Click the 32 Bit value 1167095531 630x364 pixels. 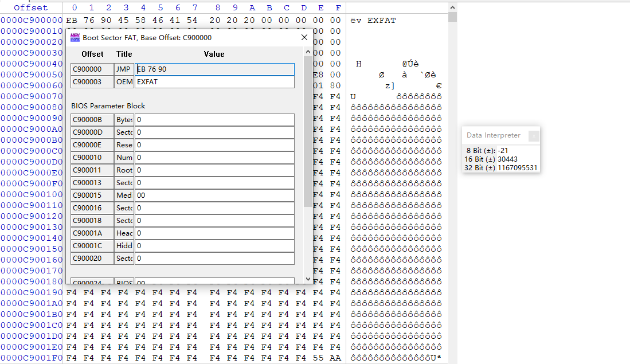[x=518, y=167]
